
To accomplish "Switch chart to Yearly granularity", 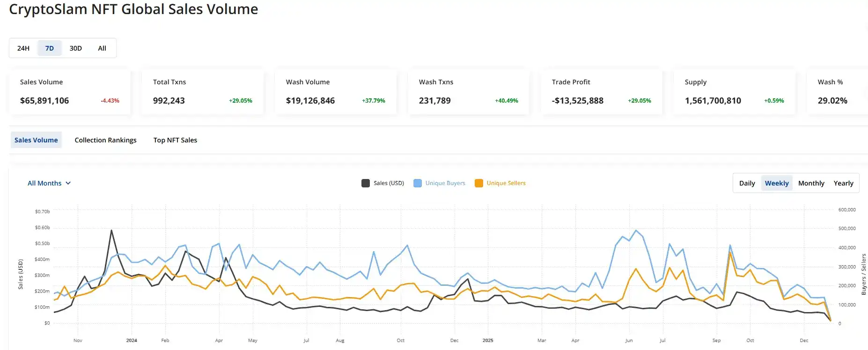I will (x=843, y=183).
